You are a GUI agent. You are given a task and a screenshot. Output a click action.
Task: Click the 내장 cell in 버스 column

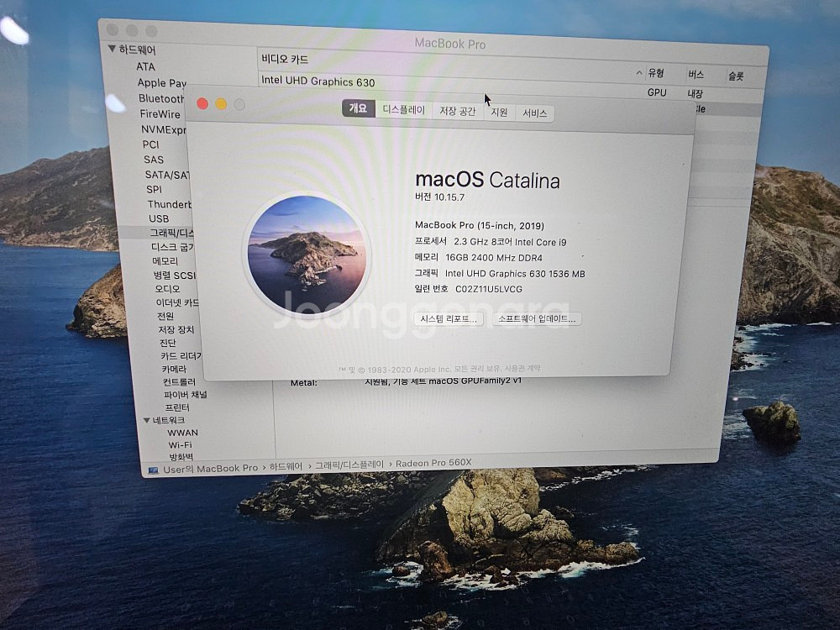click(x=696, y=93)
